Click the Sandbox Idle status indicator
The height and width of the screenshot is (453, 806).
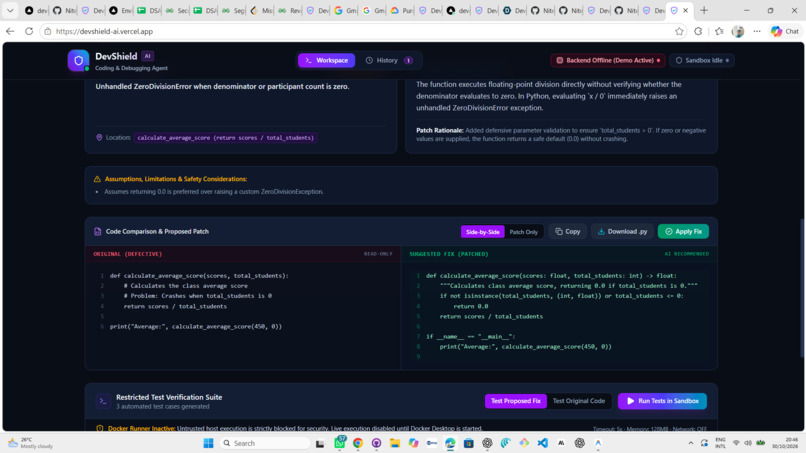pos(702,60)
